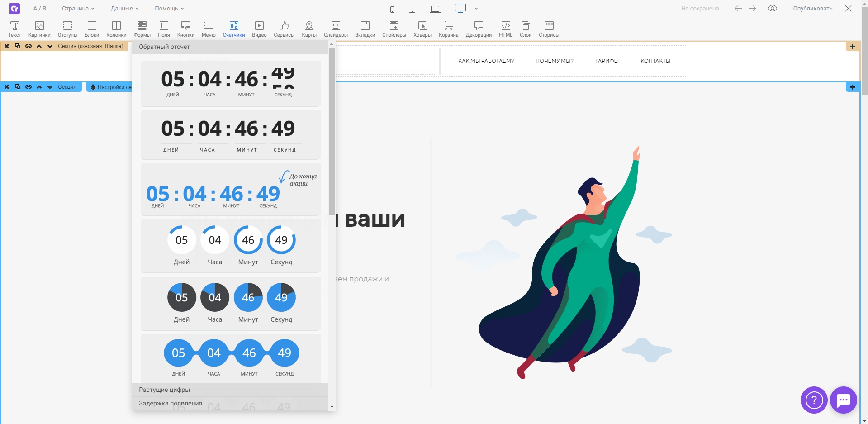Open the Колонки tool
The width and height of the screenshot is (868, 424).
(x=116, y=29)
